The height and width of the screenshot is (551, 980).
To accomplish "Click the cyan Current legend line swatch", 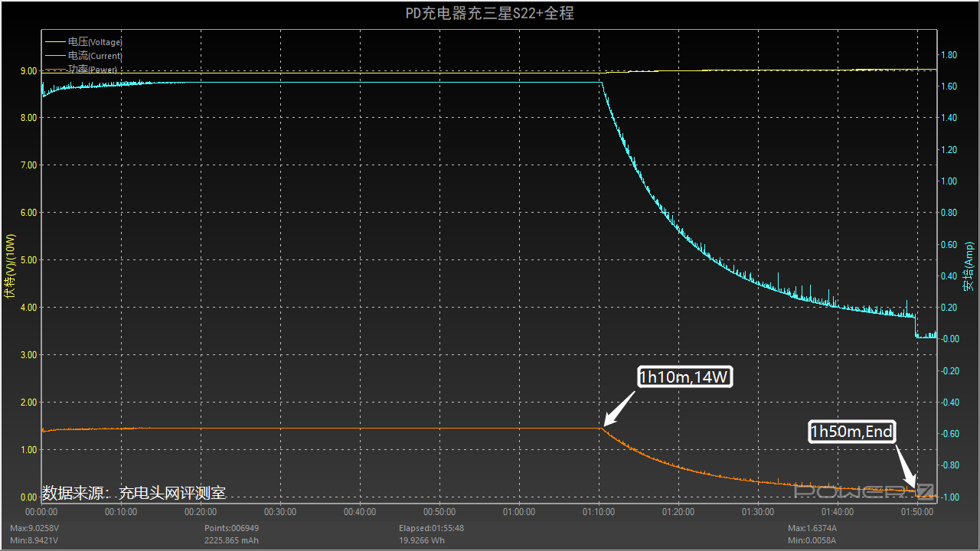I will click(x=56, y=56).
